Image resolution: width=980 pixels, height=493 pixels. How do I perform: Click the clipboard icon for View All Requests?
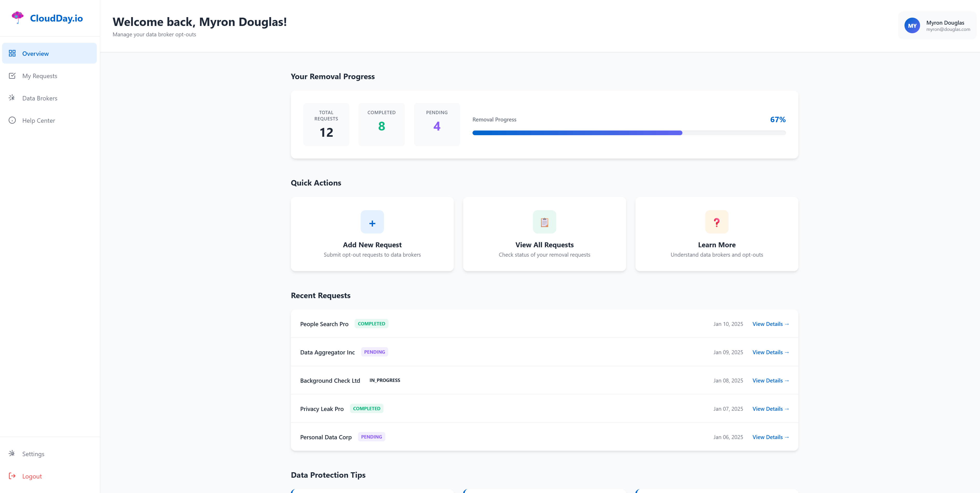[544, 222]
